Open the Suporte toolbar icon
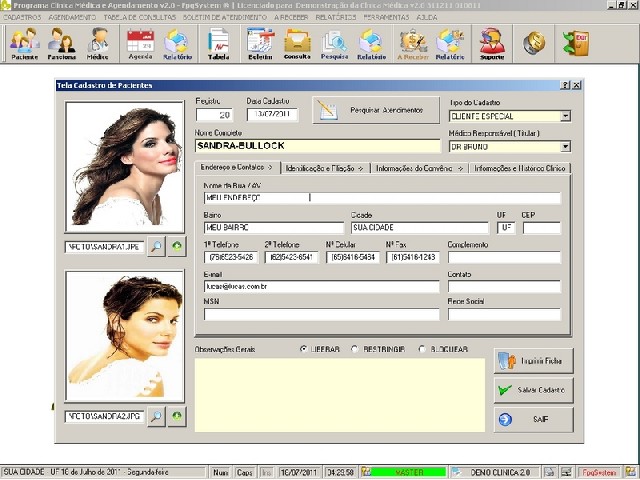This screenshot has width=640, height=480. 492,44
